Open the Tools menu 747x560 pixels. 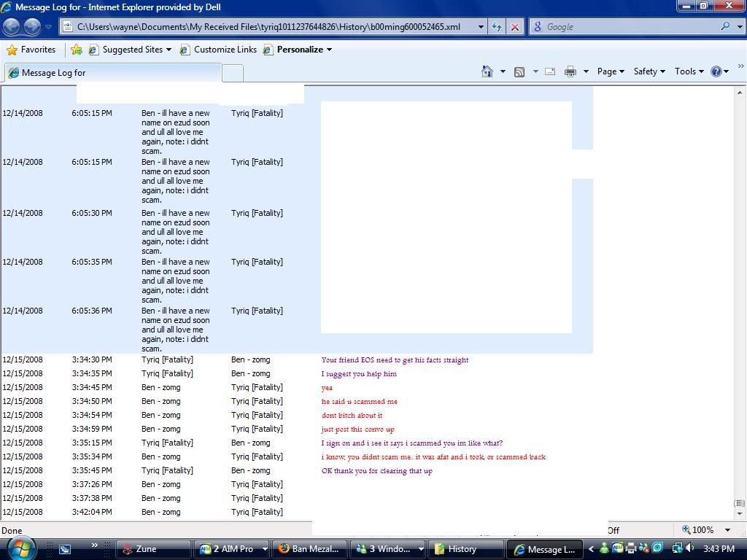point(689,71)
